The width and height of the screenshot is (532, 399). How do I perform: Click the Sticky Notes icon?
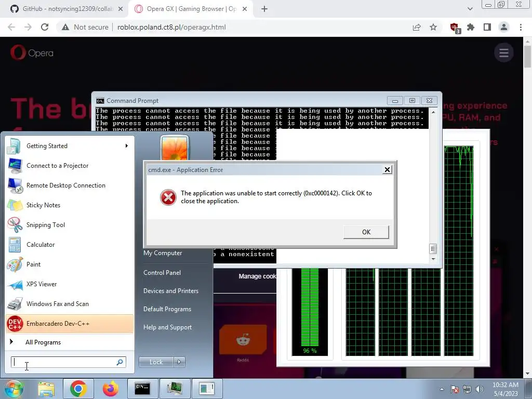point(15,205)
